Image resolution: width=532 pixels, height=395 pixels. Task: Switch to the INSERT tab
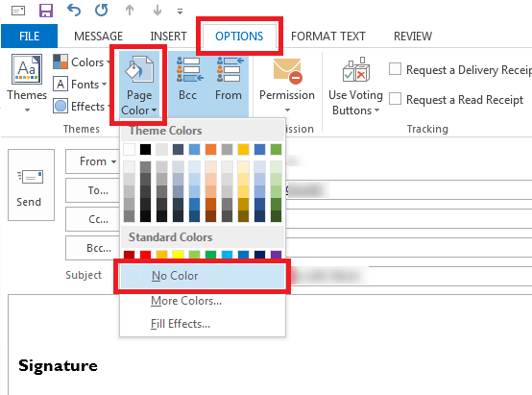(168, 36)
